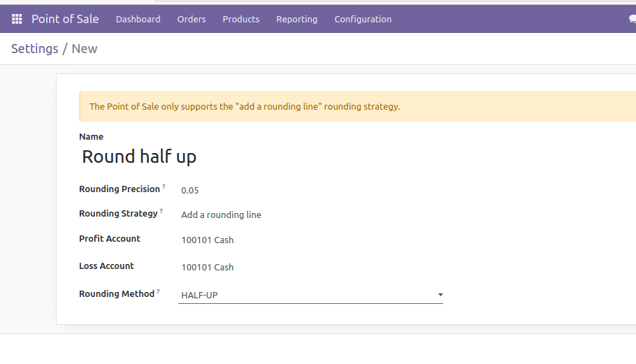This screenshot has width=636, height=364.
Task: Click the chat messages icon in navbar
Action: 632,20
